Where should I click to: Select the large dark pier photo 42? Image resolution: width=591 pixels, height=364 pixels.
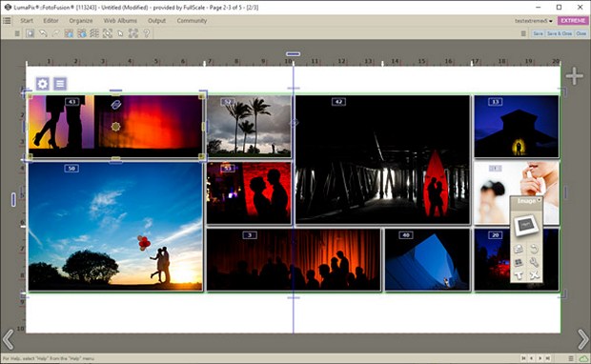coord(382,160)
